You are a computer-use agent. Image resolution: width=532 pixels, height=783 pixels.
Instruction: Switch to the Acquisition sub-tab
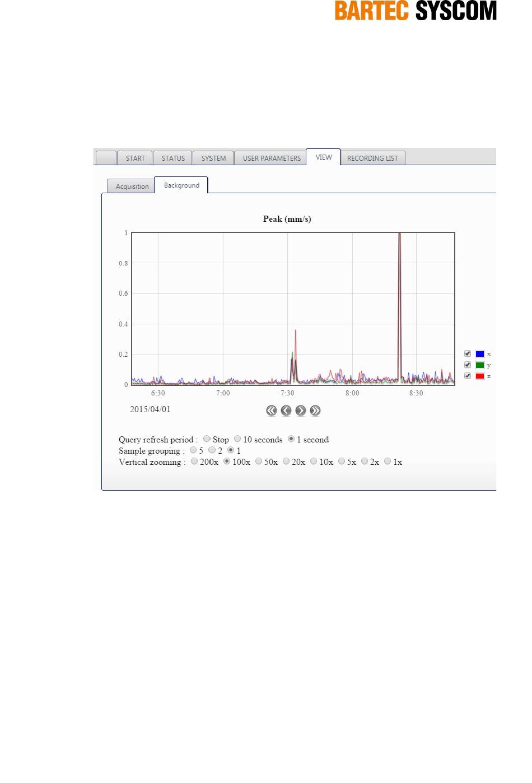132,186
